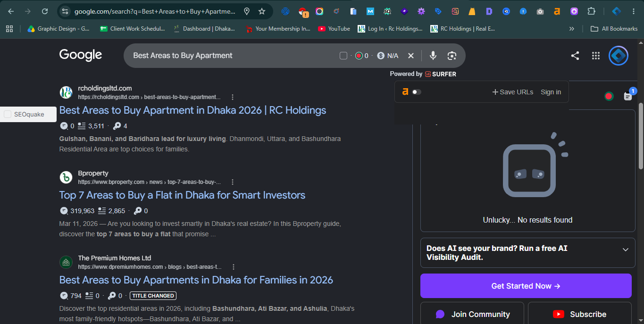644x324 pixels.
Task: Click Sign in on the Ahrefs panel
Action: pyautogui.click(x=551, y=92)
